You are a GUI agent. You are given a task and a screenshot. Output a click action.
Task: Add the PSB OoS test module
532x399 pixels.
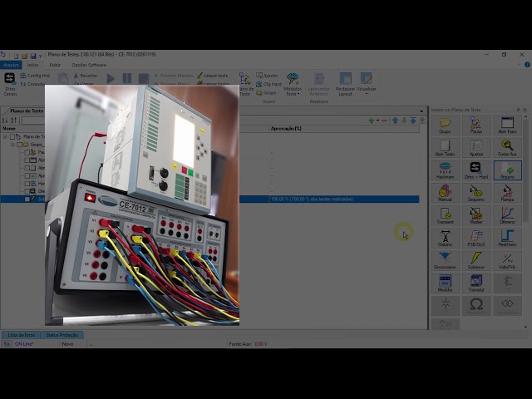coord(476,239)
